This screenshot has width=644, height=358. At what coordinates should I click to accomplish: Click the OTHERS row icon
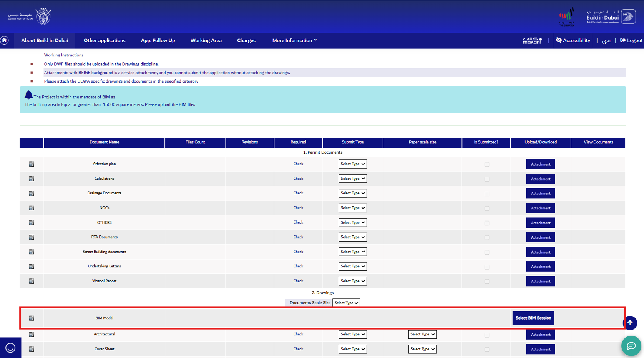coord(32,222)
